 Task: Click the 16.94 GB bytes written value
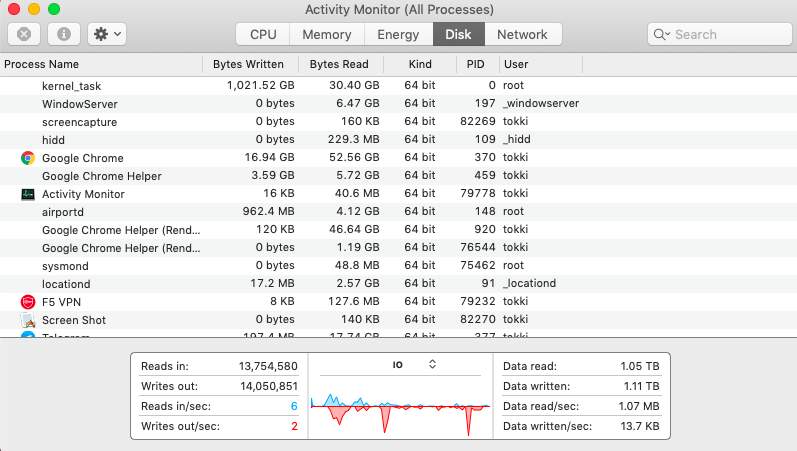tap(269, 157)
